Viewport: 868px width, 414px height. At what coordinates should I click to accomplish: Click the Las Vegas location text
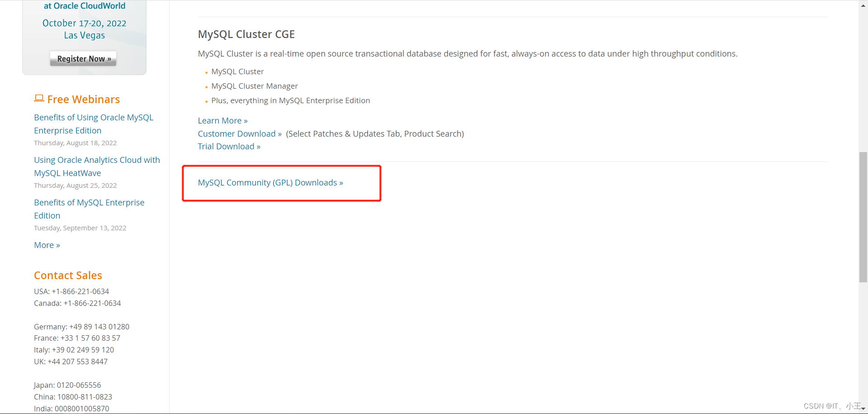(x=84, y=35)
